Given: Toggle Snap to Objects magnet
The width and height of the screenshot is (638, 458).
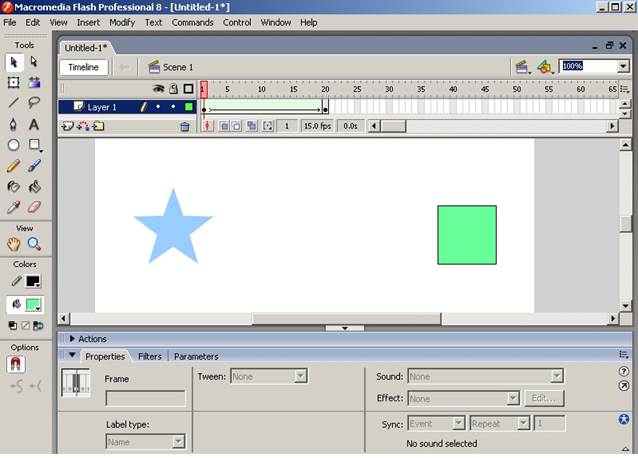Looking at the screenshot, I should pos(16,364).
